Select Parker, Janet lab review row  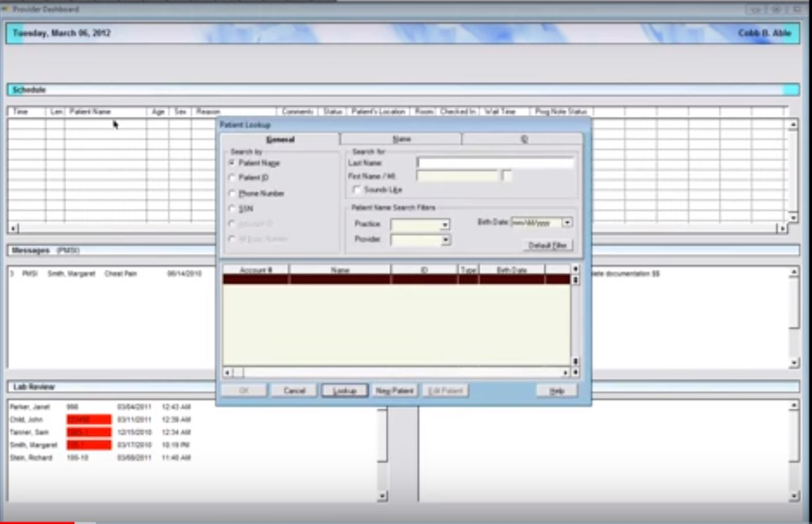click(101, 407)
